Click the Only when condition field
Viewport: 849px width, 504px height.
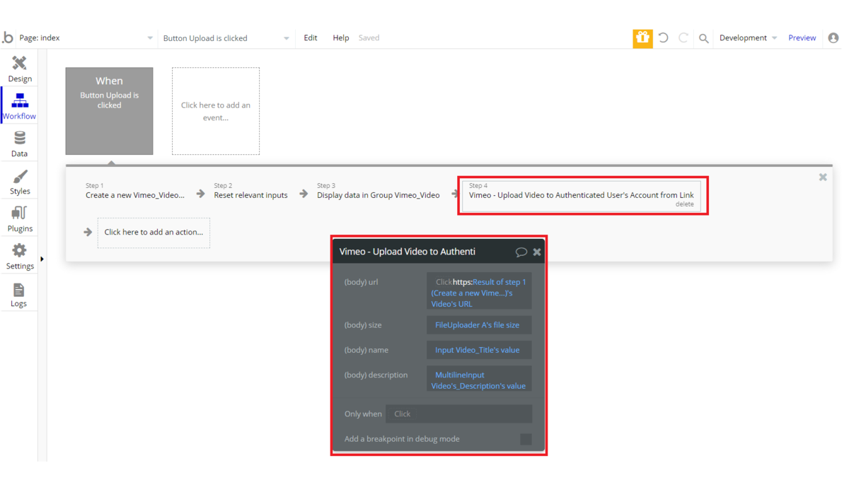pyautogui.click(x=458, y=414)
